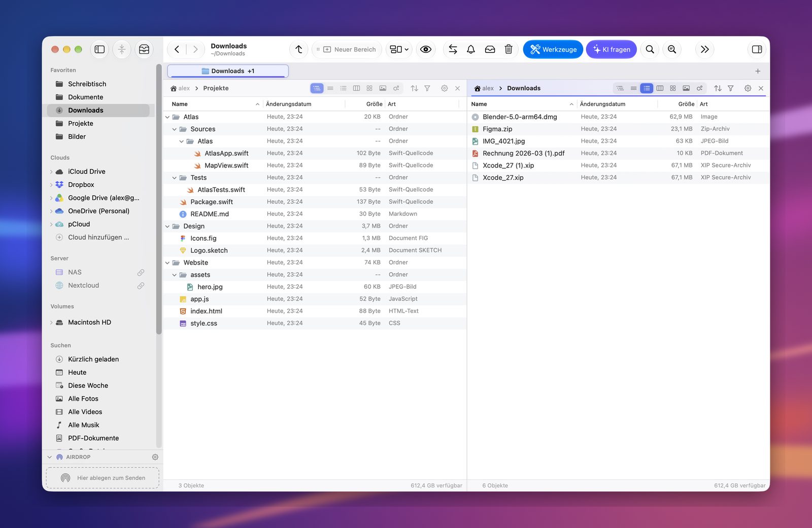Viewport: 812px width, 528px height.
Task: Open filter funnel in Projekte pane
Action: (x=427, y=88)
